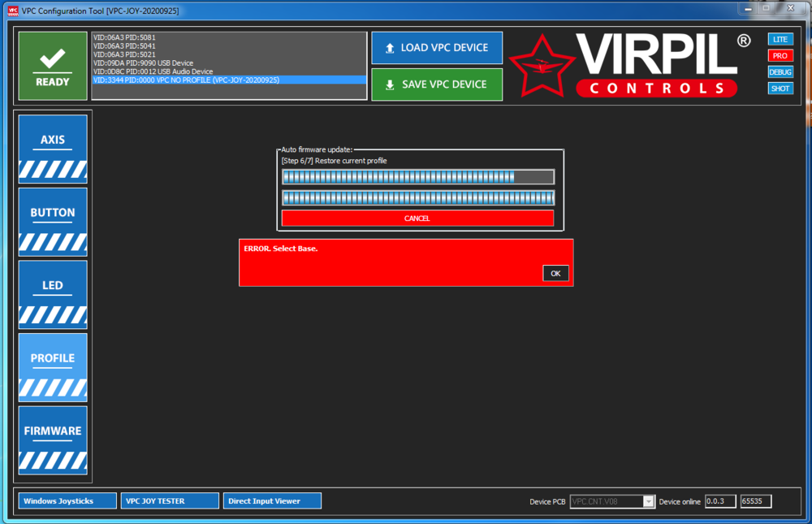The image size is (812, 524).
Task: Save the VPC device
Action: coord(437,84)
